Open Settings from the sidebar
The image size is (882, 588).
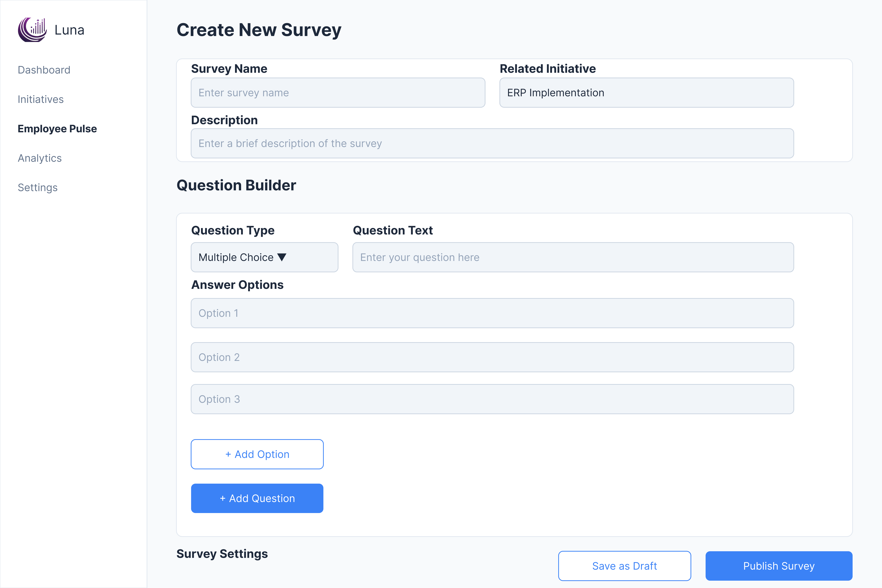pyautogui.click(x=37, y=187)
